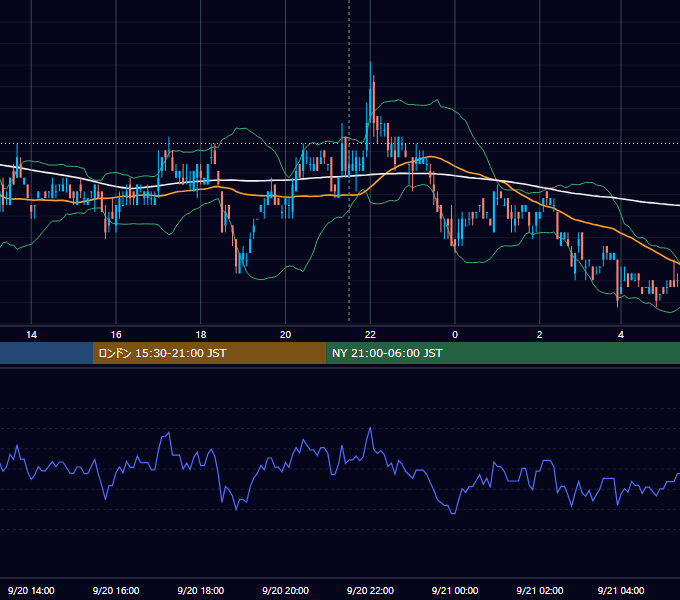The image size is (680, 600).
Task: Click the 14 hour axis label
Action: coord(31,335)
